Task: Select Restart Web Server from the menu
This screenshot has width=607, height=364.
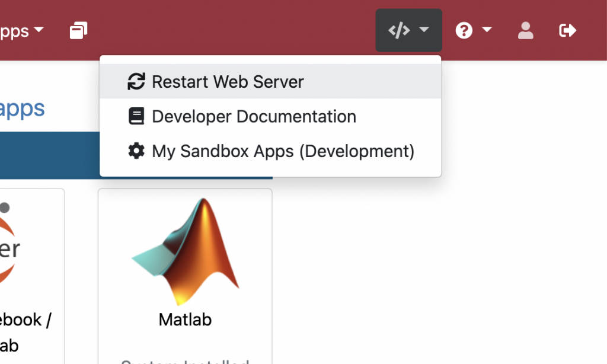Action: click(228, 81)
